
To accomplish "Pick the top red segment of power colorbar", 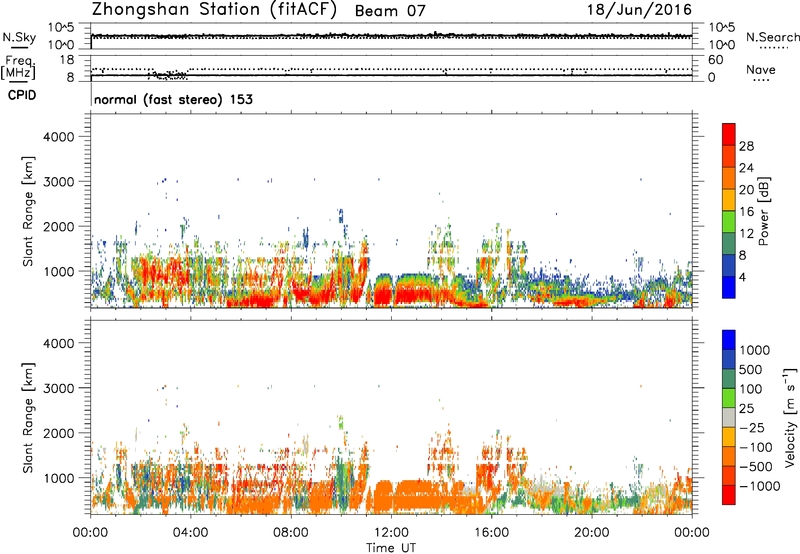I will click(729, 135).
